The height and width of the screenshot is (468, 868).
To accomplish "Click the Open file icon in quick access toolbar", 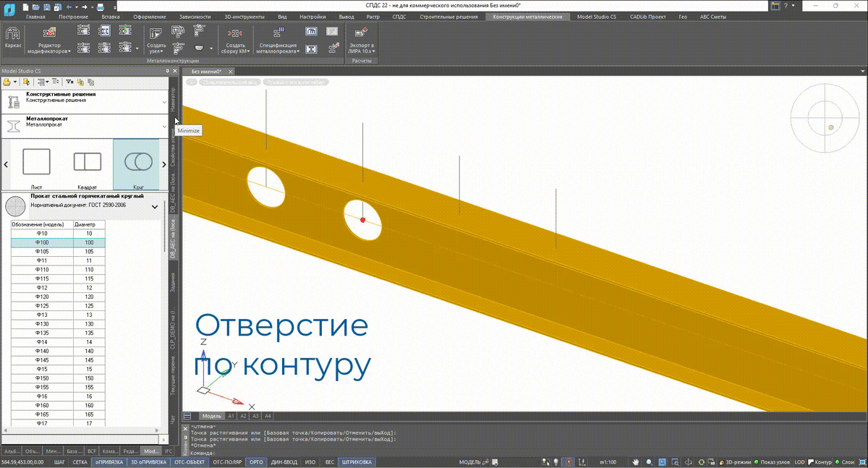I will click(38, 7).
